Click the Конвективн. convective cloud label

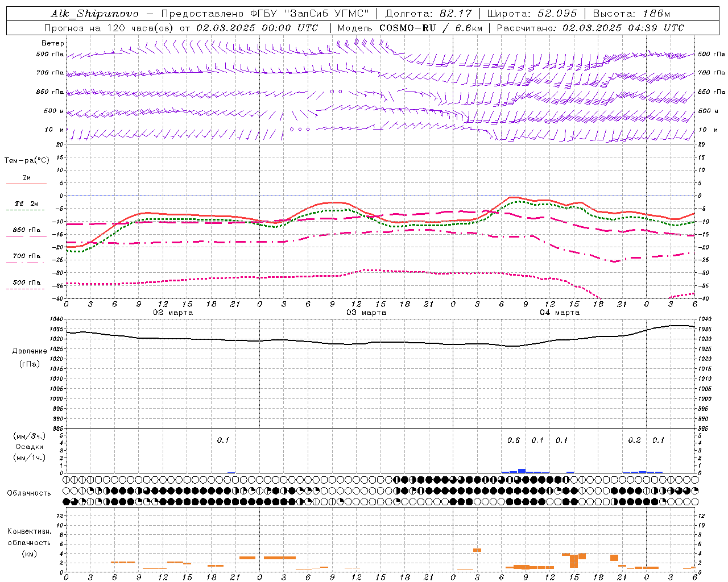tap(29, 531)
